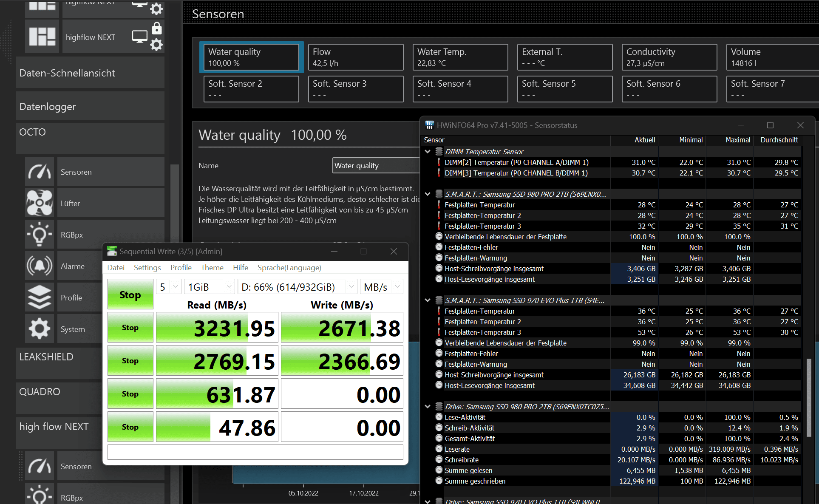Select the Soft. Sensor 2 tile
This screenshot has width=819, height=504.
pos(251,89)
